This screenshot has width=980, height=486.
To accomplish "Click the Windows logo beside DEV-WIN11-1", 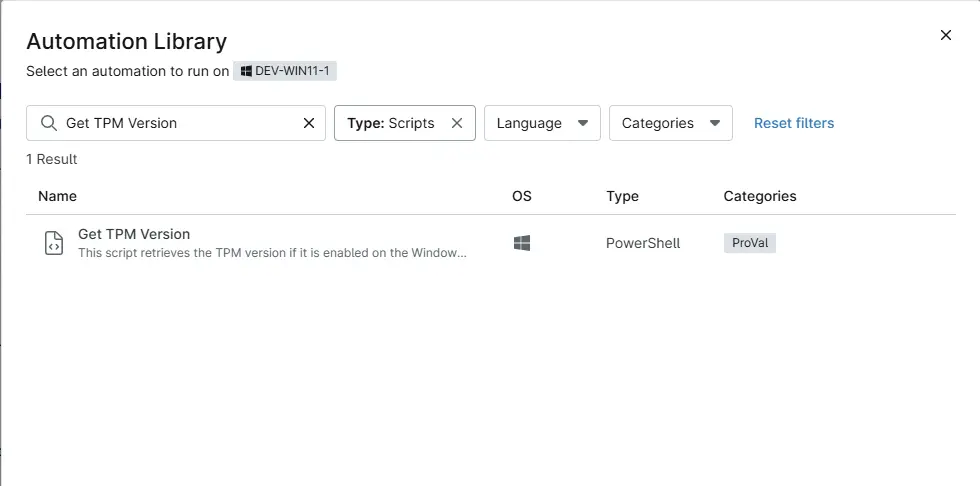I will click(x=246, y=71).
